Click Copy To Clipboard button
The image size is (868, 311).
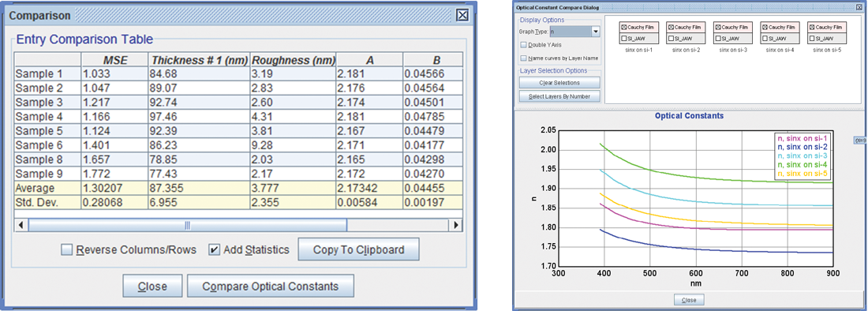[359, 249]
